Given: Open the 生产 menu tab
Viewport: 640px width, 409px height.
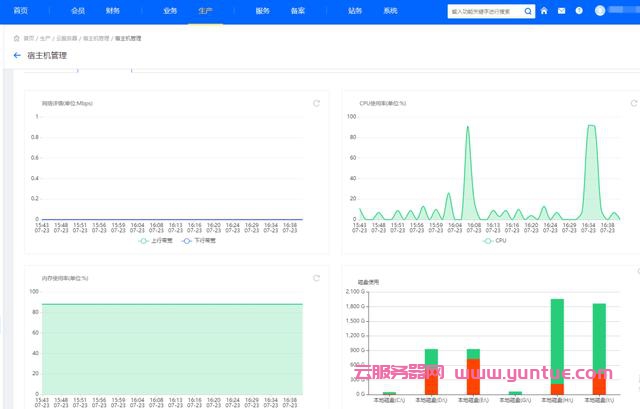Looking at the screenshot, I should (x=205, y=11).
